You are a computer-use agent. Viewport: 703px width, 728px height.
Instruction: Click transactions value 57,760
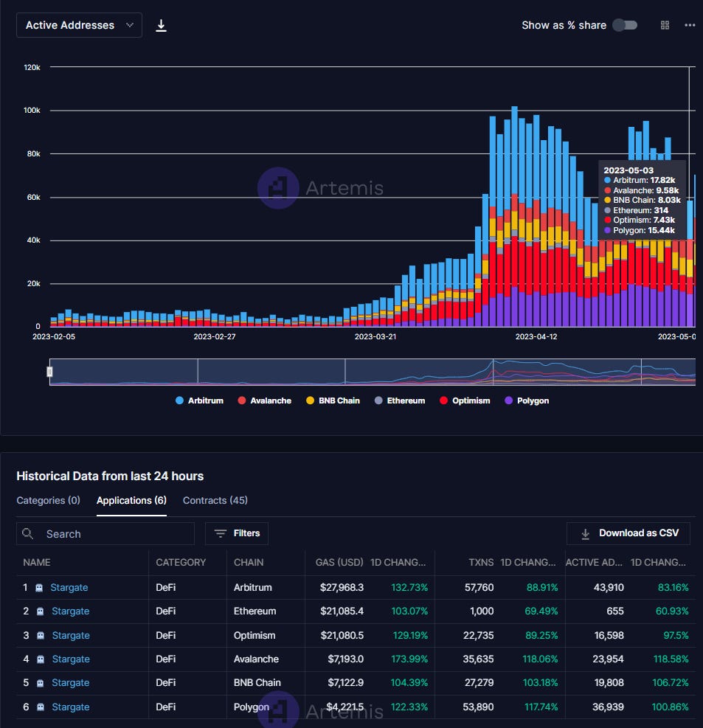479,588
